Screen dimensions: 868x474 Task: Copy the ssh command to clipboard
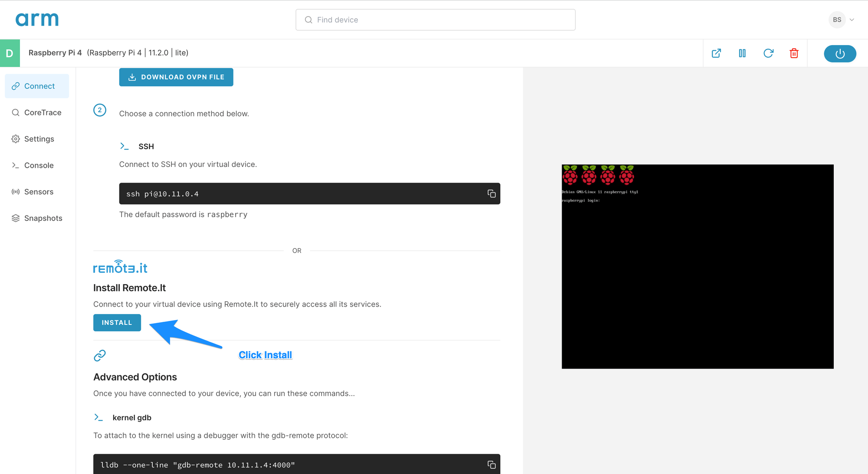tap(491, 194)
